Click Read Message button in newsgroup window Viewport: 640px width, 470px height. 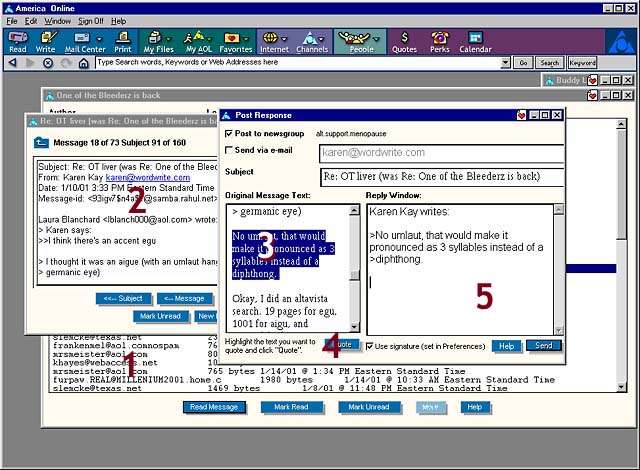click(x=214, y=407)
